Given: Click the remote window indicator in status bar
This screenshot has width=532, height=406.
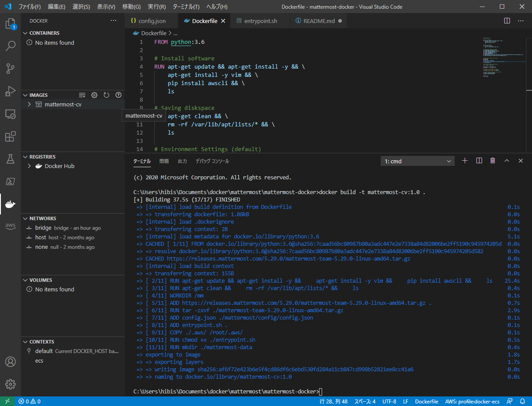Looking at the screenshot, I should pyautogui.click(x=7, y=402).
